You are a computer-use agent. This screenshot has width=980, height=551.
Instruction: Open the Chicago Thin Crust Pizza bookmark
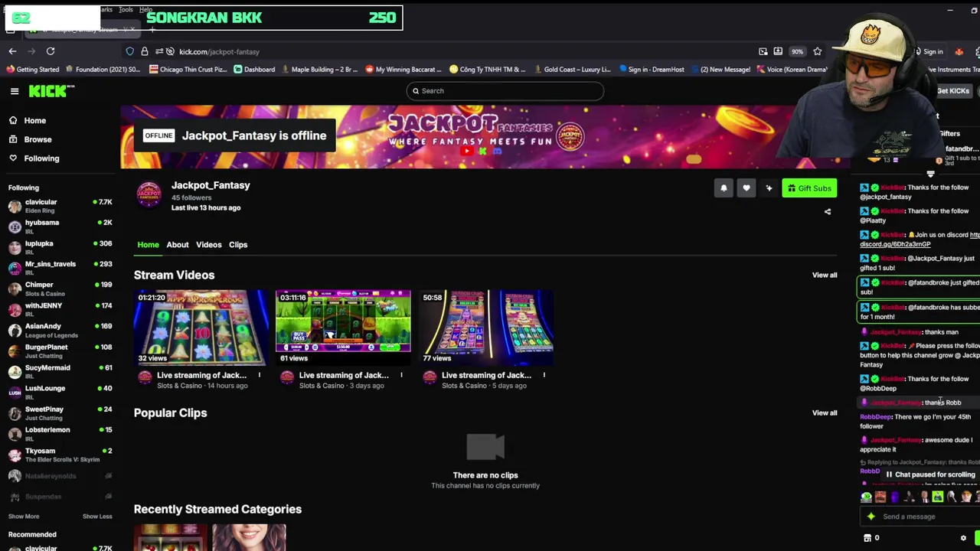click(x=188, y=70)
